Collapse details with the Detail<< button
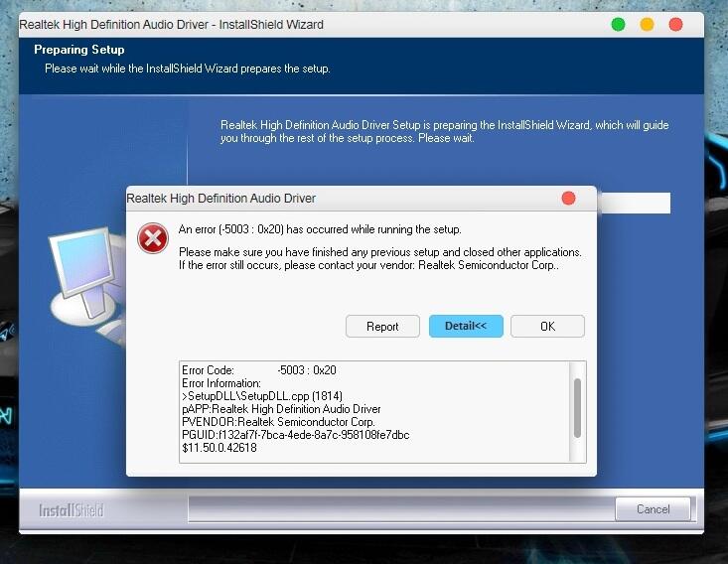The height and width of the screenshot is (564, 728). [466, 326]
